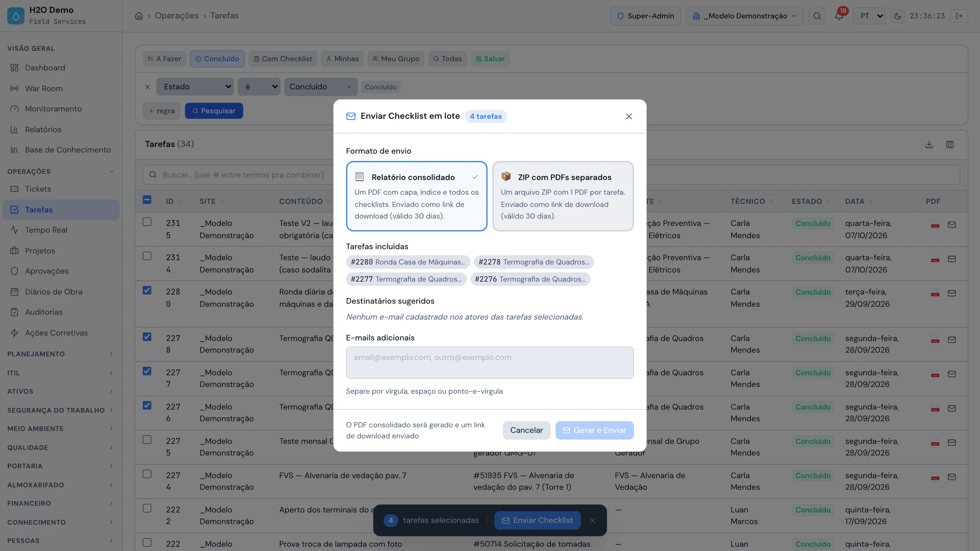Switch to Minhas filter tab
The width and height of the screenshot is (980, 551).
[x=342, y=59]
